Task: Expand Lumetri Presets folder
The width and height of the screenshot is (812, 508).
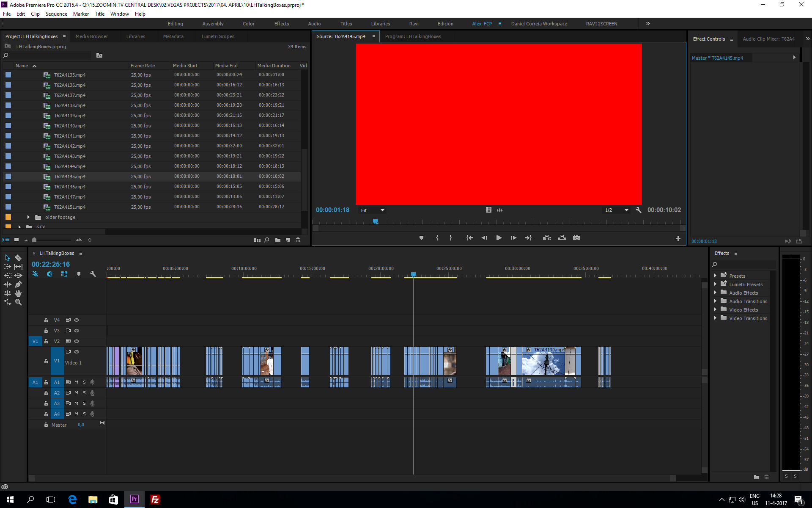Action: click(716, 284)
